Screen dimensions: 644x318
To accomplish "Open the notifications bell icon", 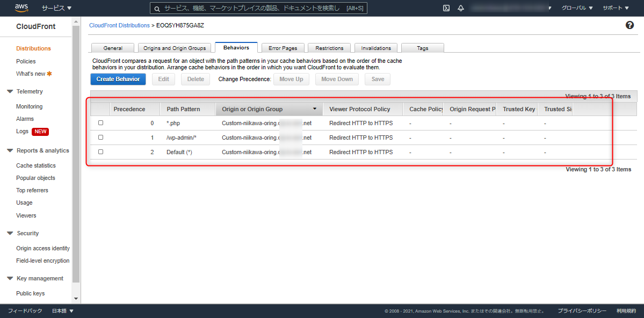I will click(460, 8).
